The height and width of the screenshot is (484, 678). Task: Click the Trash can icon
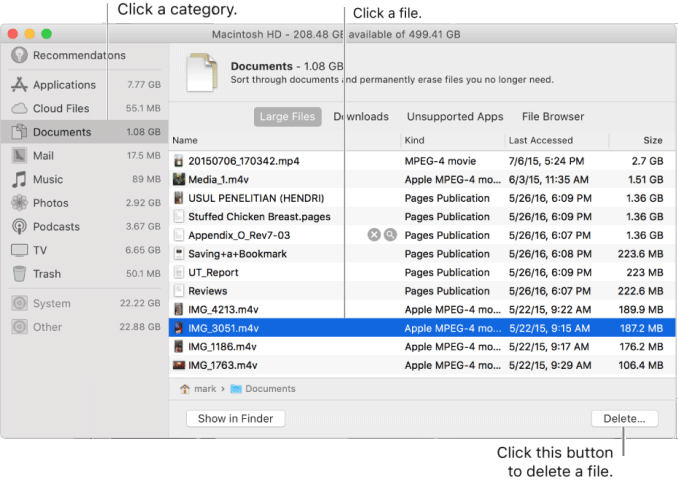19,273
